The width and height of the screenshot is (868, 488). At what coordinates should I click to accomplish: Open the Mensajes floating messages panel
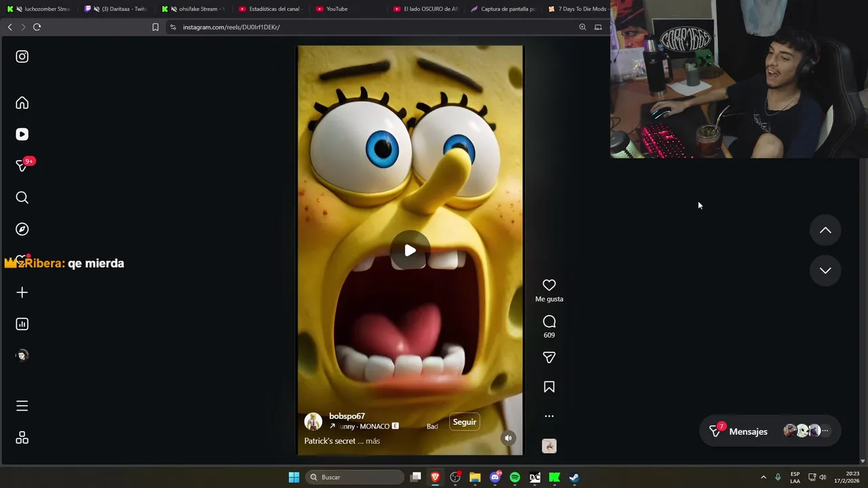(x=770, y=431)
